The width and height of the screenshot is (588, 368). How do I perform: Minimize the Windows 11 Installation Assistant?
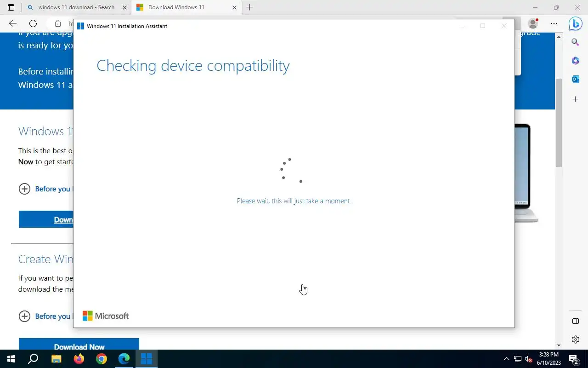462,26
